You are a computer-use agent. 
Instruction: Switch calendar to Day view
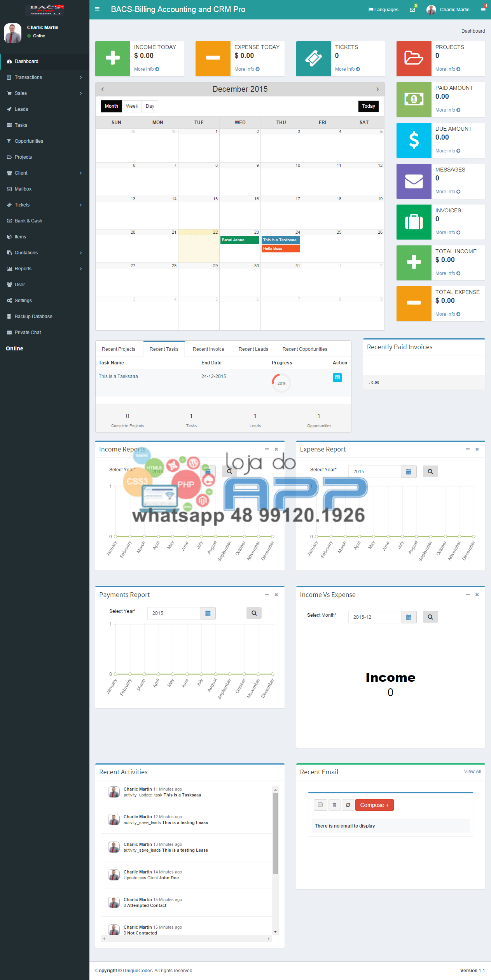tap(150, 106)
